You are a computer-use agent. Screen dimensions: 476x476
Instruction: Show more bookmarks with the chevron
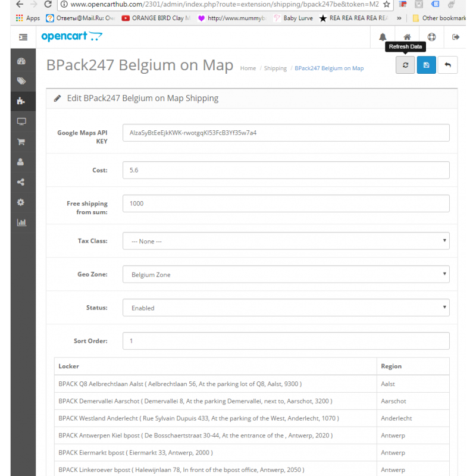(x=399, y=18)
